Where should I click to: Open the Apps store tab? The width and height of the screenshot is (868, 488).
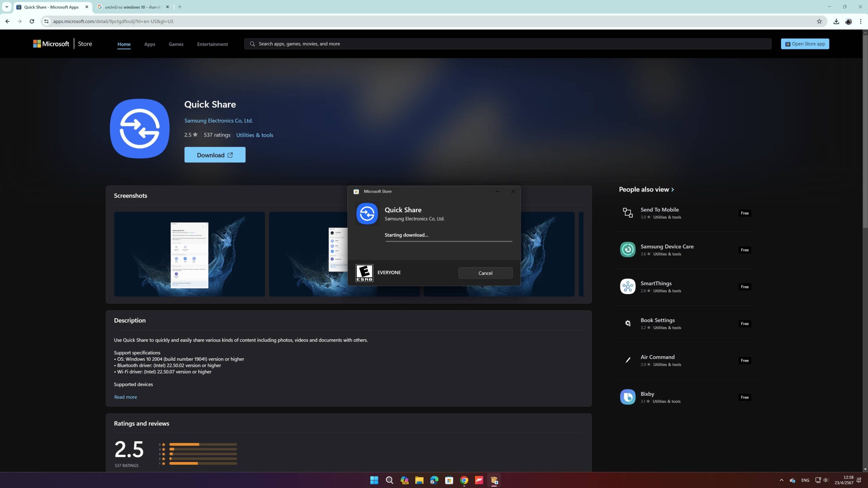(x=150, y=44)
